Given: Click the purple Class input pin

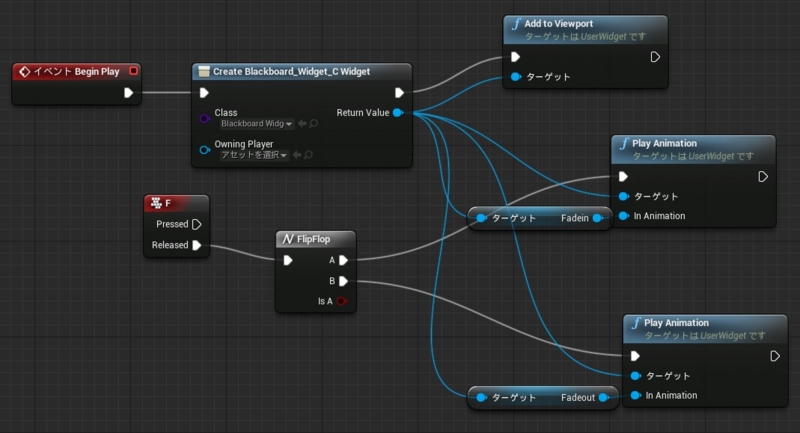Looking at the screenshot, I should coord(205,119).
